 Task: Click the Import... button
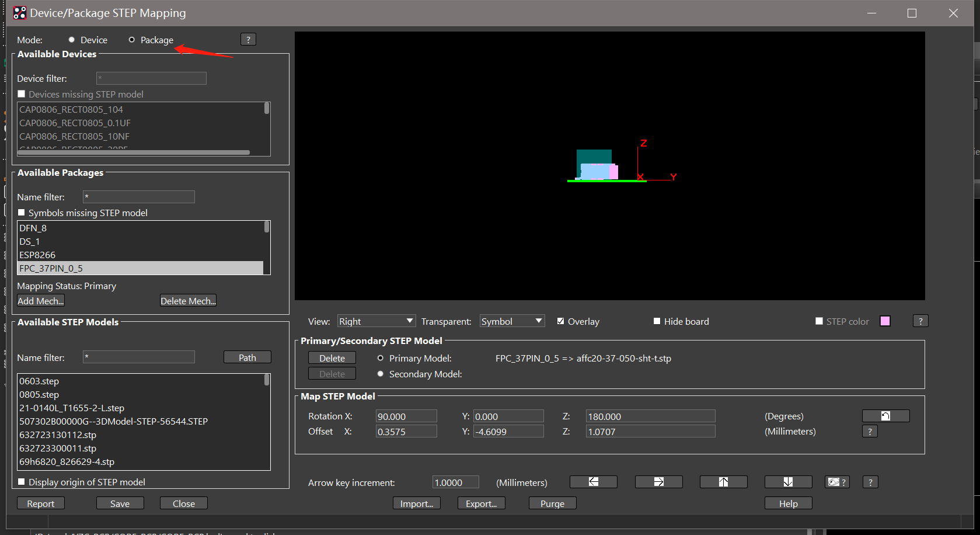417,503
